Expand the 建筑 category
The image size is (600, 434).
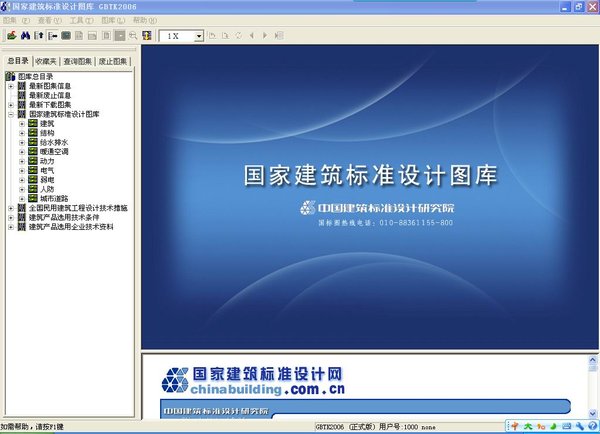22,124
